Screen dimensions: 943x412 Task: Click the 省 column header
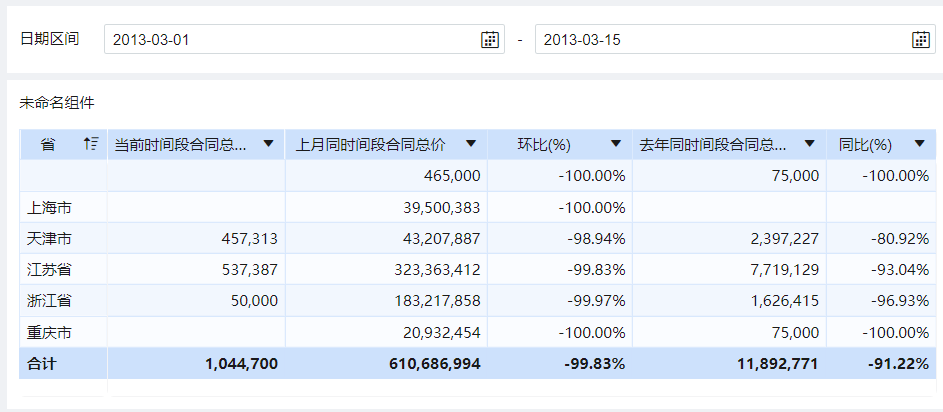[48, 145]
